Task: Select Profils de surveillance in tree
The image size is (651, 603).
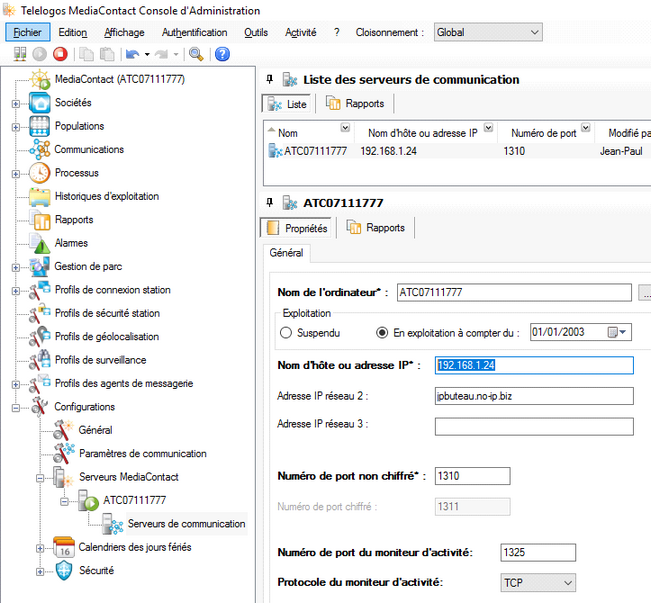Action: (x=100, y=360)
